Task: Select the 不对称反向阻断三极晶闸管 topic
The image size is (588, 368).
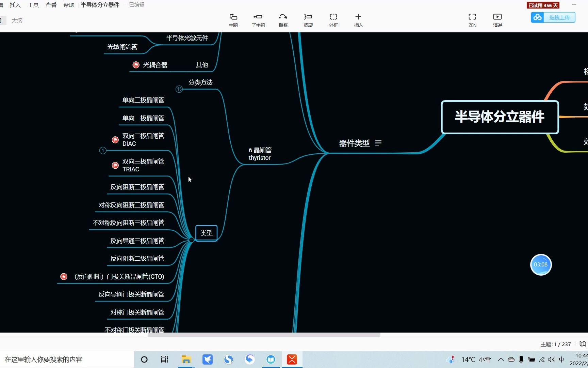Action: coord(129,223)
